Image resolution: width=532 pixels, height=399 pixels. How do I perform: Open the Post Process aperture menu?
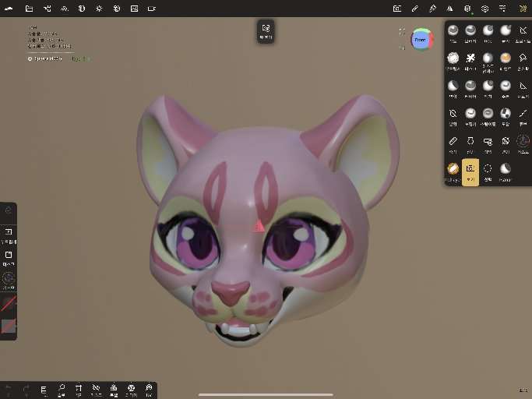116,9
